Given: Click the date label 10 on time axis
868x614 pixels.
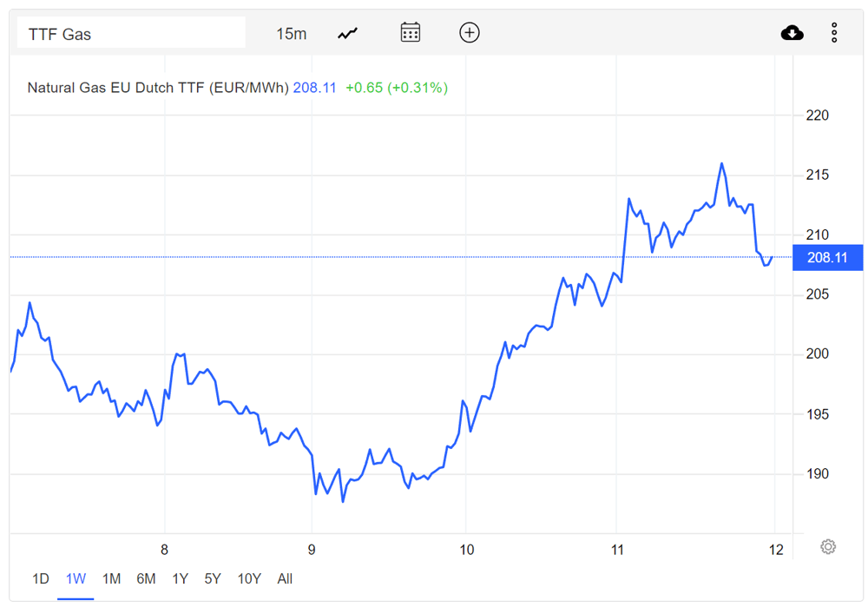Looking at the screenshot, I should pos(467,550).
